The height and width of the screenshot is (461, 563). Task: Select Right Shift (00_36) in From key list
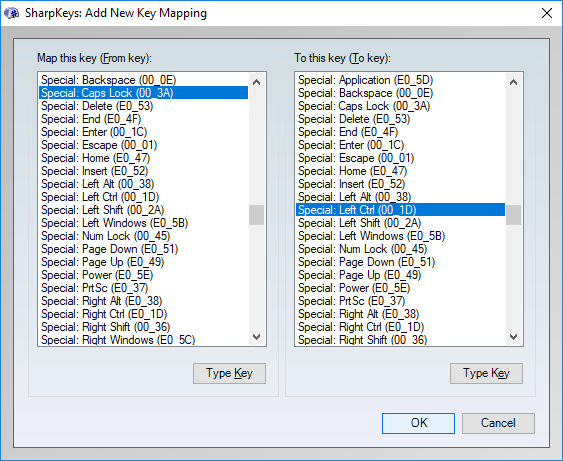(143, 327)
